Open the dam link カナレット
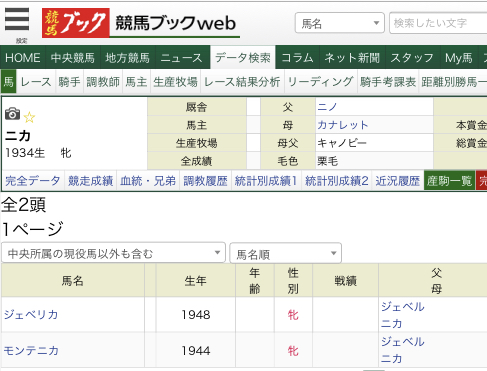487x371 pixels. 343,125
